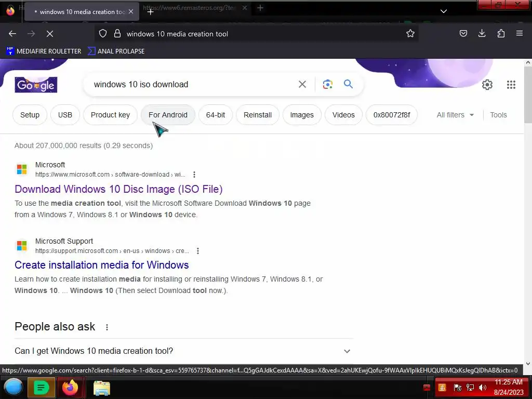
Task: Click the blue magnifier search button
Action: pyautogui.click(x=348, y=84)
